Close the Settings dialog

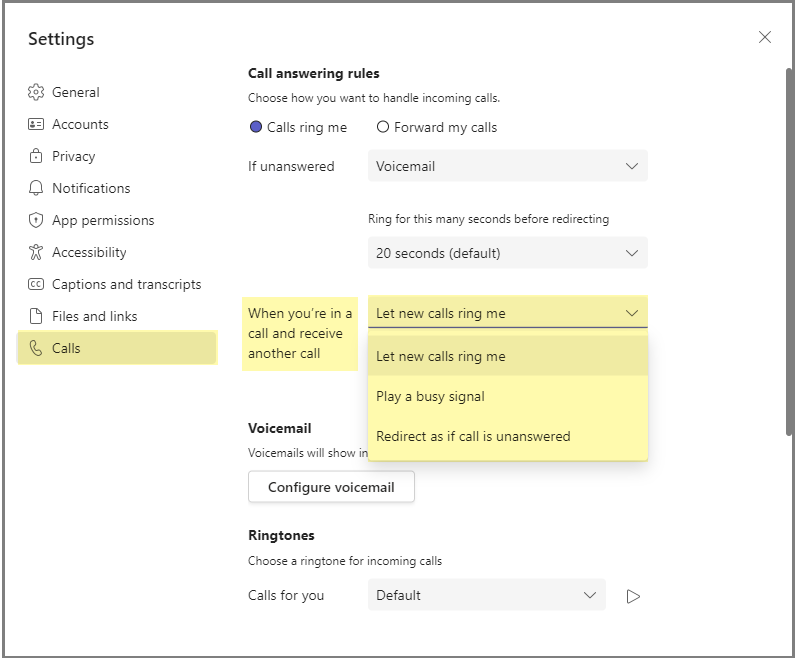pos(765,37)
